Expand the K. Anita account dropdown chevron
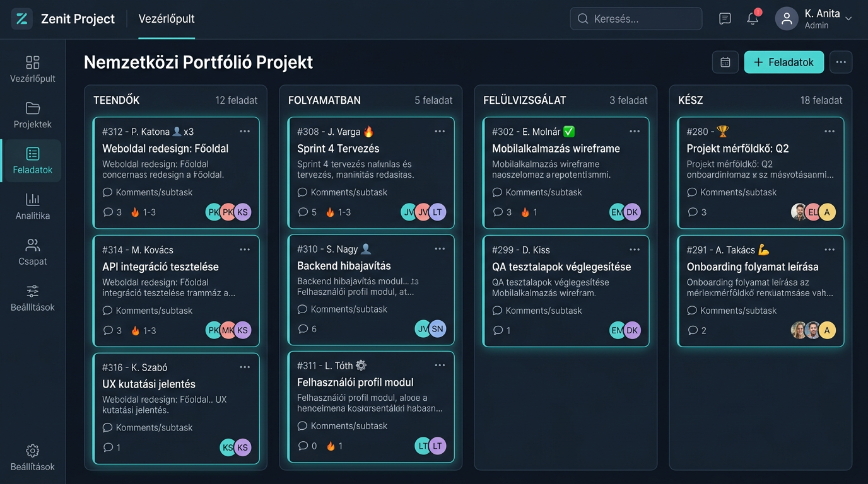Image resolution: width=868 pixels, height=484 pixels. pyautogui.click(x=848, y=19)
